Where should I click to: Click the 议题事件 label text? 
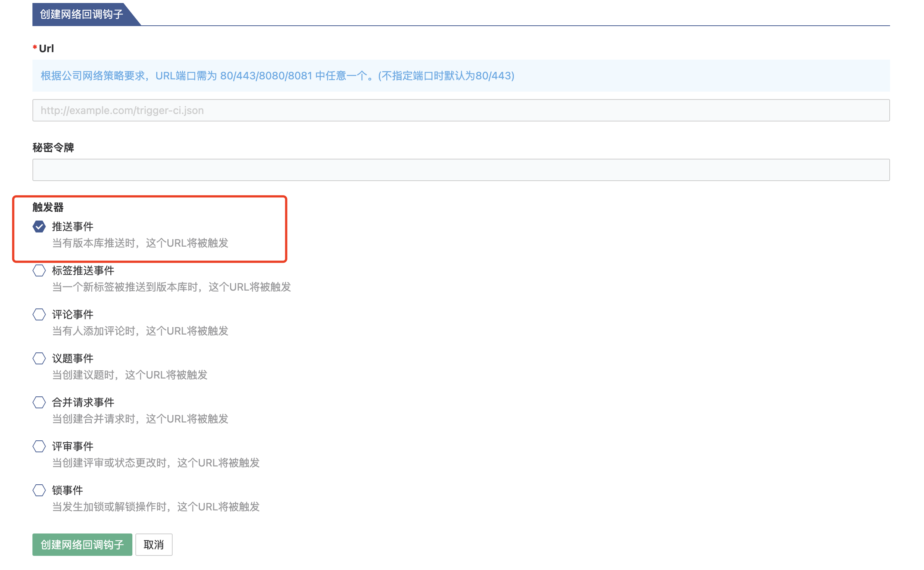(72, 358)
